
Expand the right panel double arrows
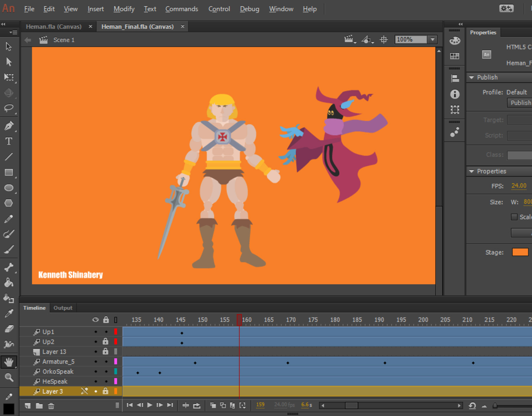tap(460, 24)
